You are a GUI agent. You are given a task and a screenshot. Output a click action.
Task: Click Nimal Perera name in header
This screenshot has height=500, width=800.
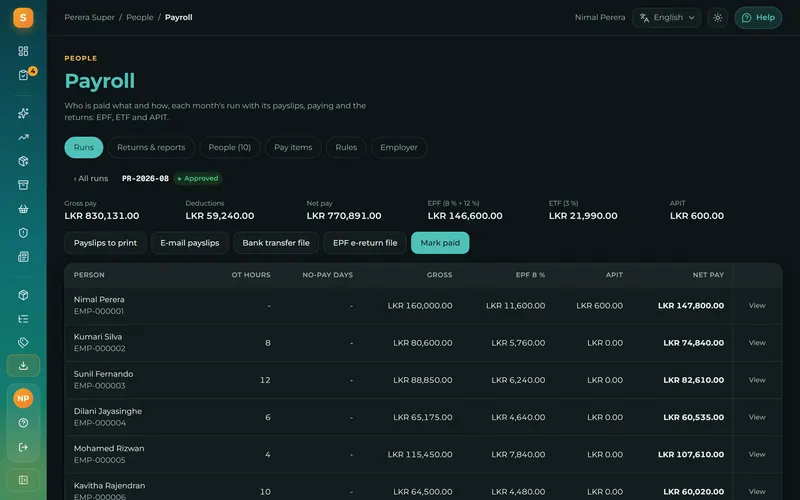[599, 17]
